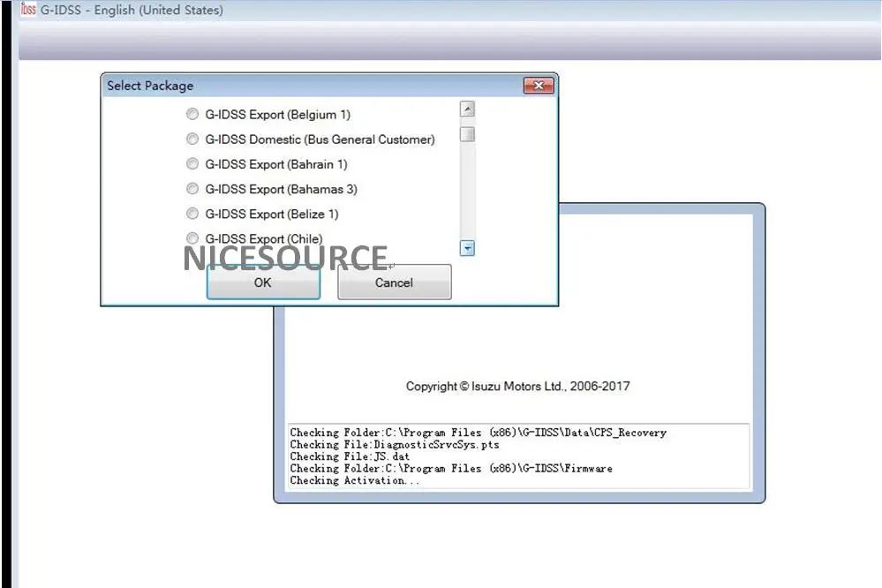This screenshot has height=588, width=882.
Task: Click the 'Checking File:JS.dat' log line
Action: [350, 456]
